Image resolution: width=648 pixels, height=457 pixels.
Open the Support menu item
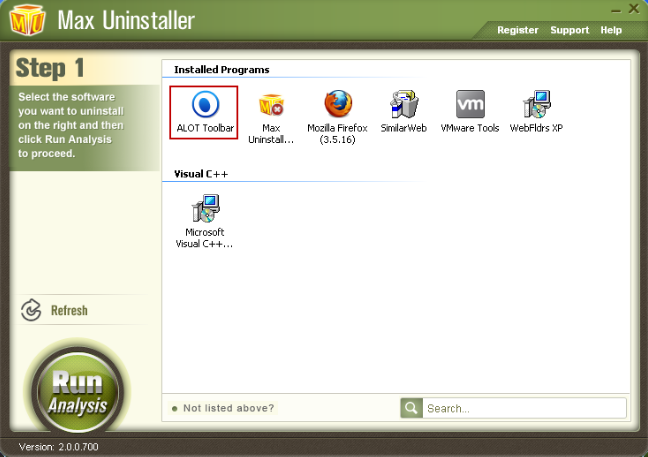tap(569, 30)
